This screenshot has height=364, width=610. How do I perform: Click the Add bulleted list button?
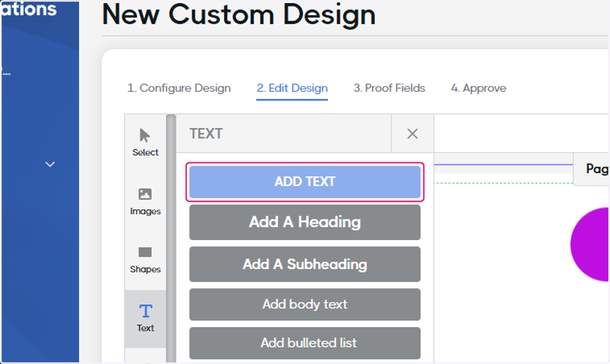305,343
